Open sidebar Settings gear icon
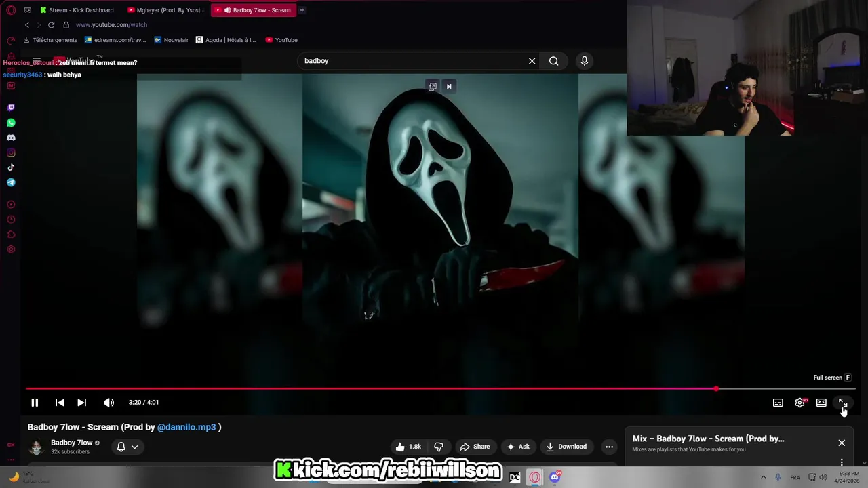Viewport: 868px width, 488px height. point(11,249)
